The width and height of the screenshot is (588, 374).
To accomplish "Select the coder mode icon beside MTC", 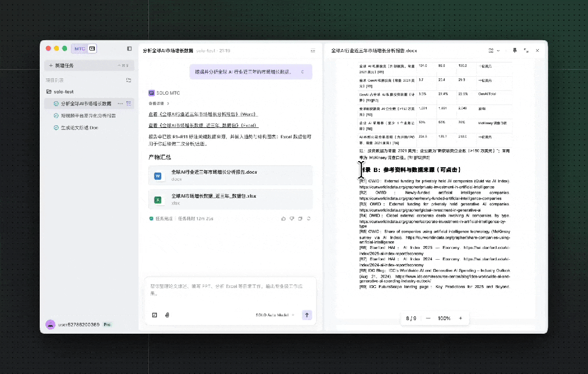I will (92, 48).
